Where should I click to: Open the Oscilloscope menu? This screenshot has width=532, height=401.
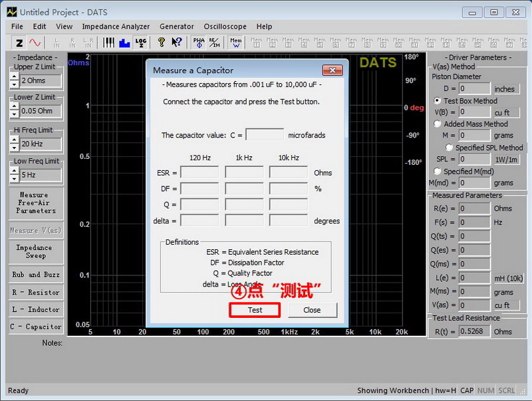point(225,27)
